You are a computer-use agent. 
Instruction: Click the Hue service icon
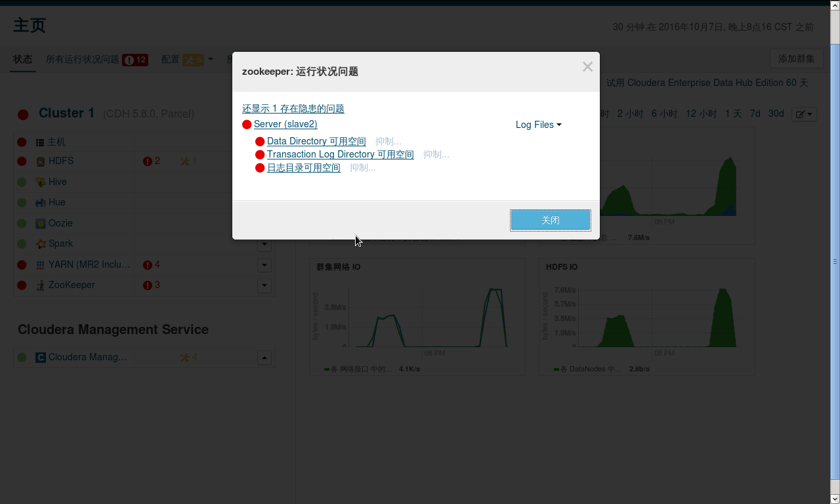(x=41, y=203)
